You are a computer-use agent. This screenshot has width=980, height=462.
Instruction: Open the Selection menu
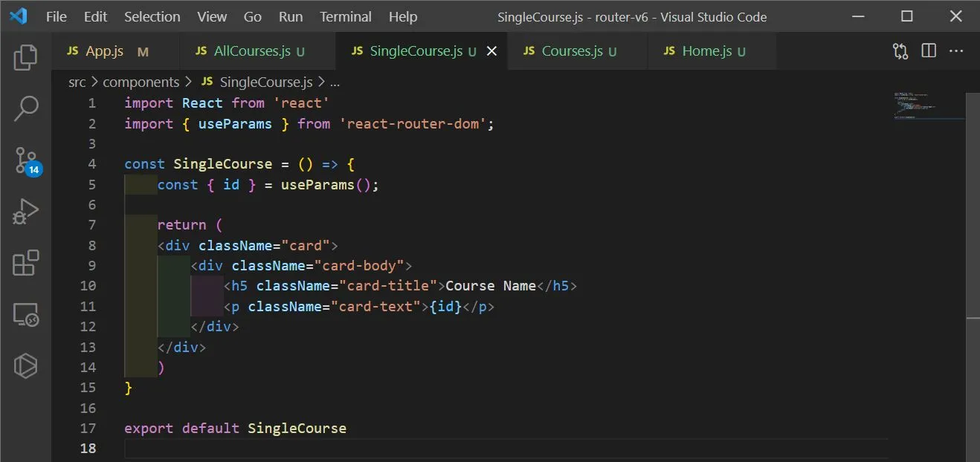click(x=152, y=16)
